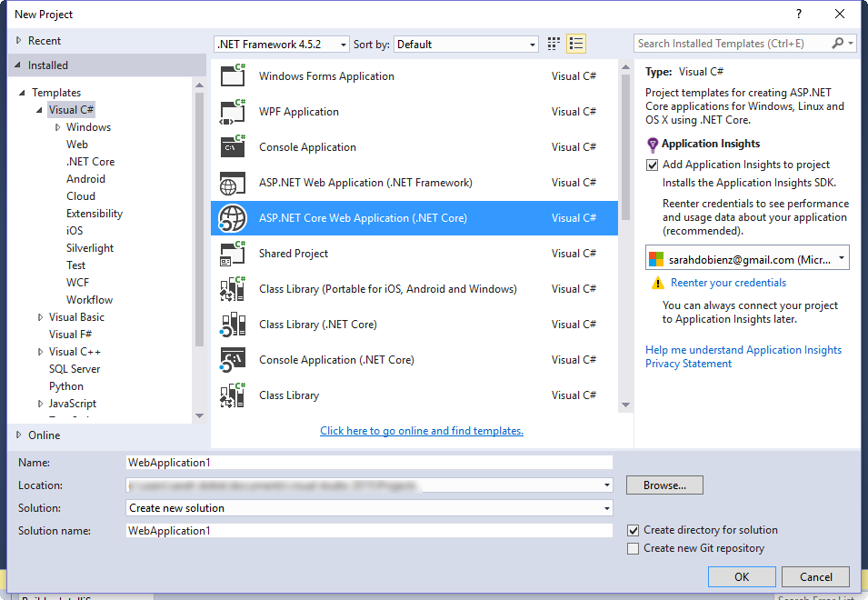Select the Silverlight template category

(x=90, y=248)
